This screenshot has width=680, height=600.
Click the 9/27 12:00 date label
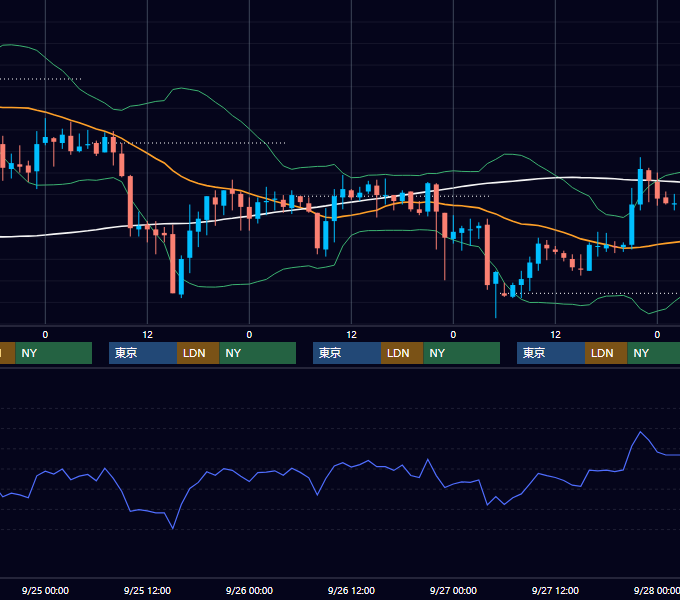556,590
